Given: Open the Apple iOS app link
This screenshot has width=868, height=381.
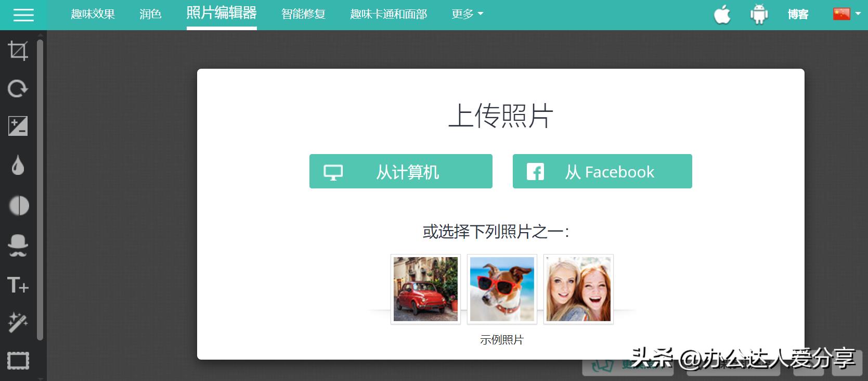Looking at the screenshot, I should pos(722,14).
